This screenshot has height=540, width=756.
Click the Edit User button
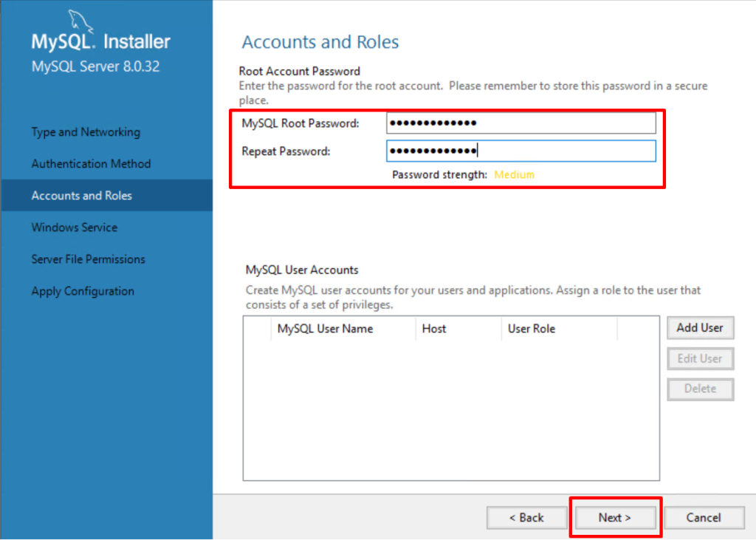click(700, 358)
